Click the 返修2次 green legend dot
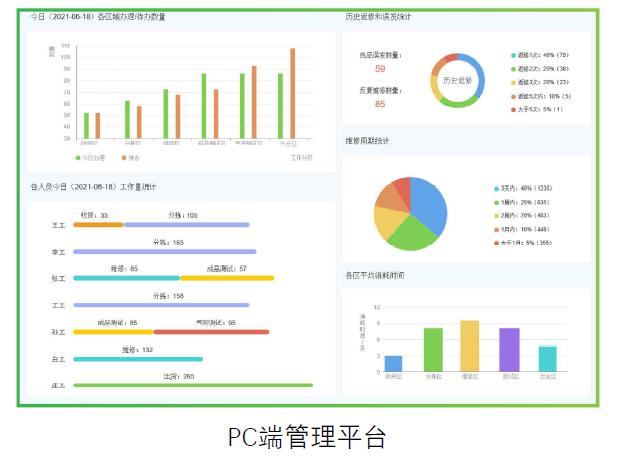635x471 pixels. coord(513,69)
